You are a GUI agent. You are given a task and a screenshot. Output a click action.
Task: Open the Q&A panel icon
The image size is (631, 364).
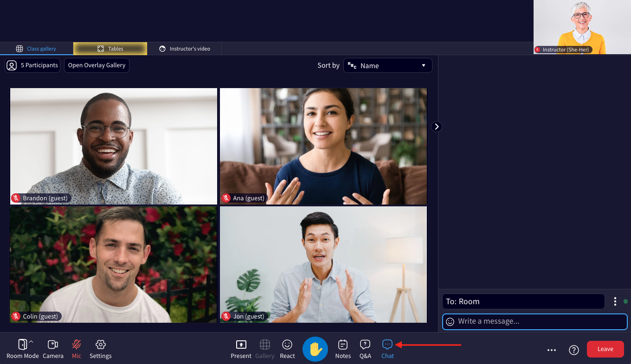click(365, 345)
